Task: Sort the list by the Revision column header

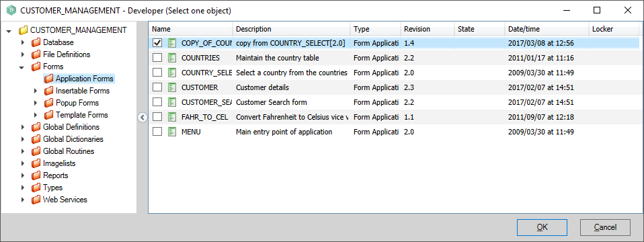Action: pyautogui.click(x=428, y=29)
